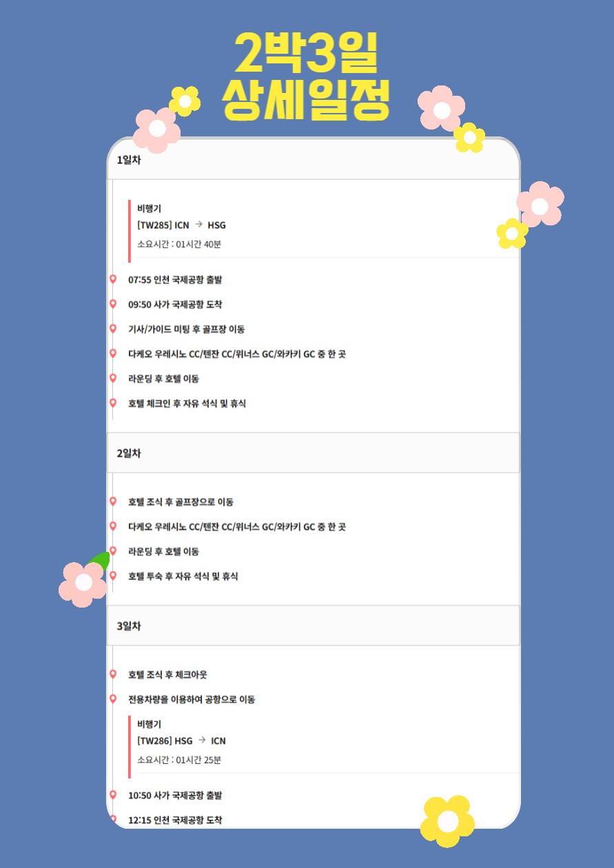Click the pin icon beside 호텔 체크인 후 자유 석식 및 휴식
614x868 pixels.
[113, 404]
